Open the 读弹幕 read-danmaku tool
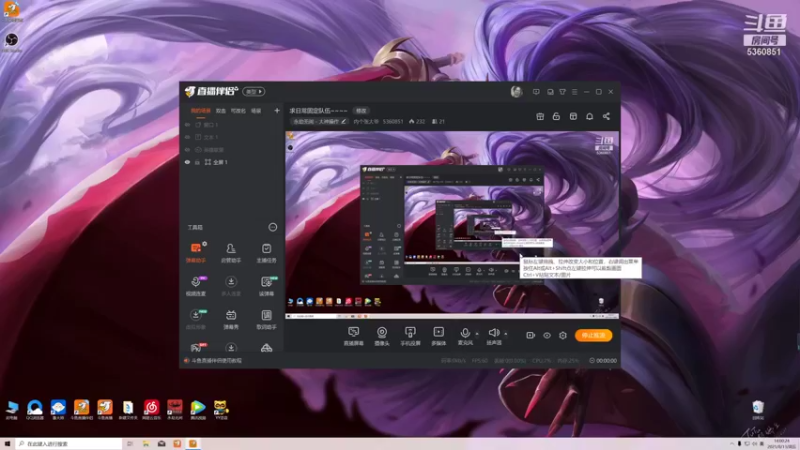 click(x=266, y=286)
